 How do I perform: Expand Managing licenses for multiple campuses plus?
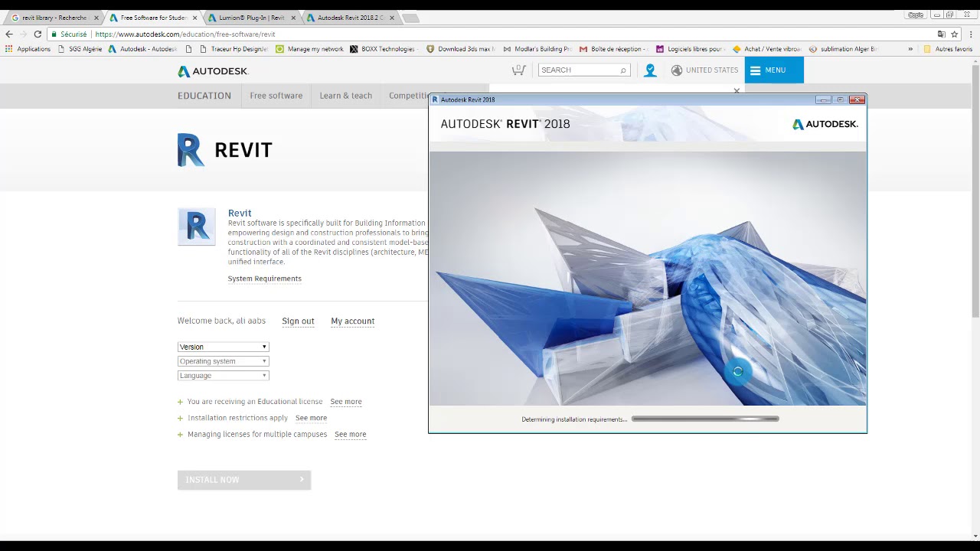(181, 435)
